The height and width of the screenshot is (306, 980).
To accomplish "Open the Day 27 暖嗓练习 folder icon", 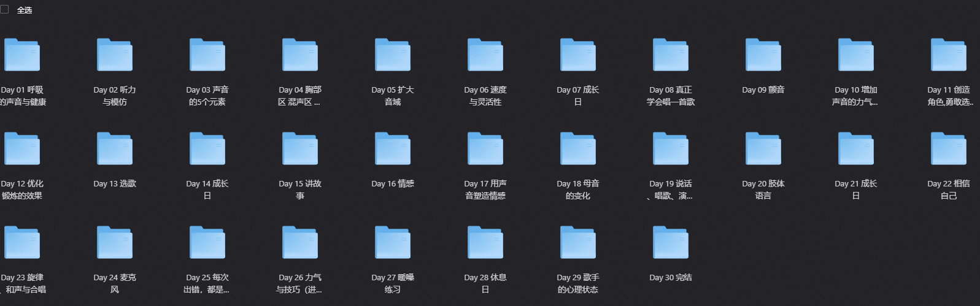I will point(393,242).
